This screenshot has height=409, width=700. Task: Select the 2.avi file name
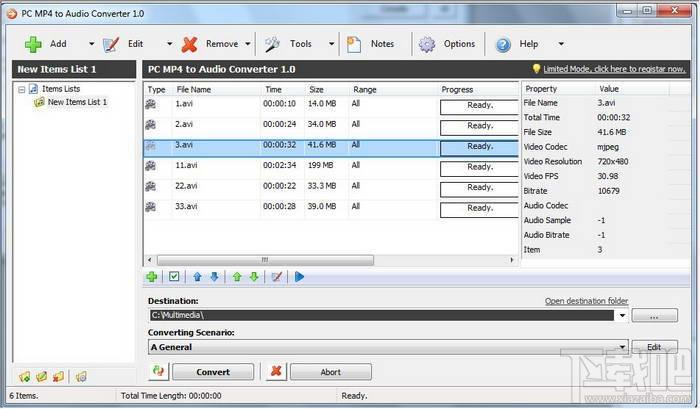coord(184,124)
